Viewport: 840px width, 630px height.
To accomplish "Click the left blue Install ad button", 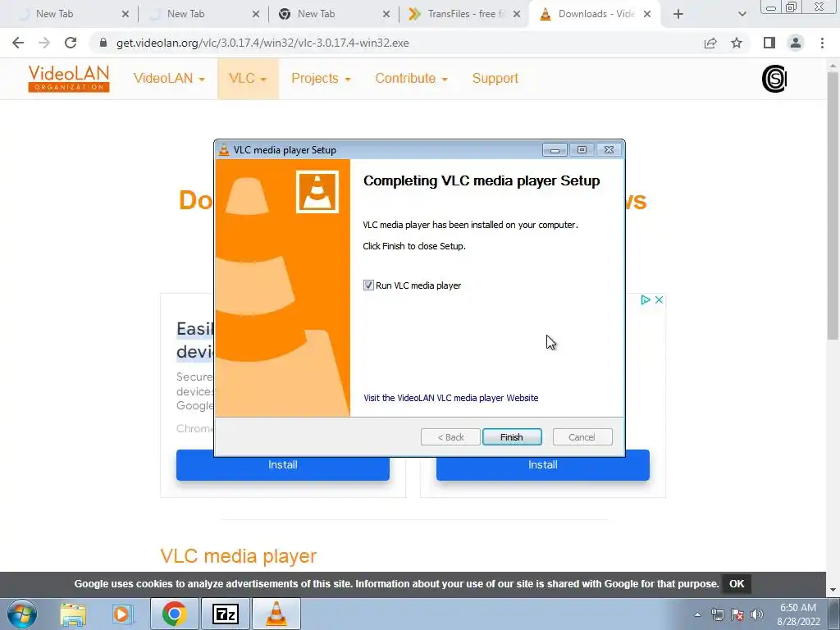I will coord(283,465).
